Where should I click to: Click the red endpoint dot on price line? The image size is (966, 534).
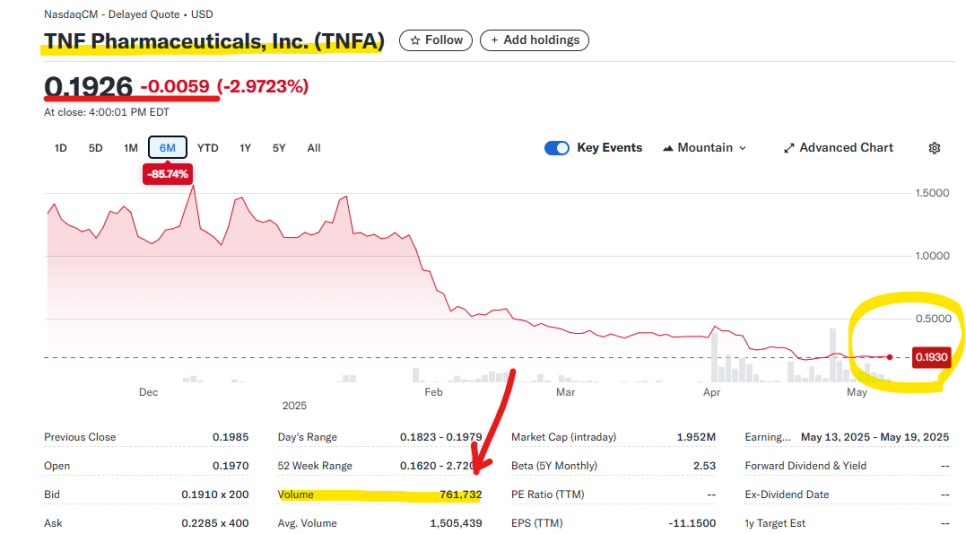pos(890,357)
